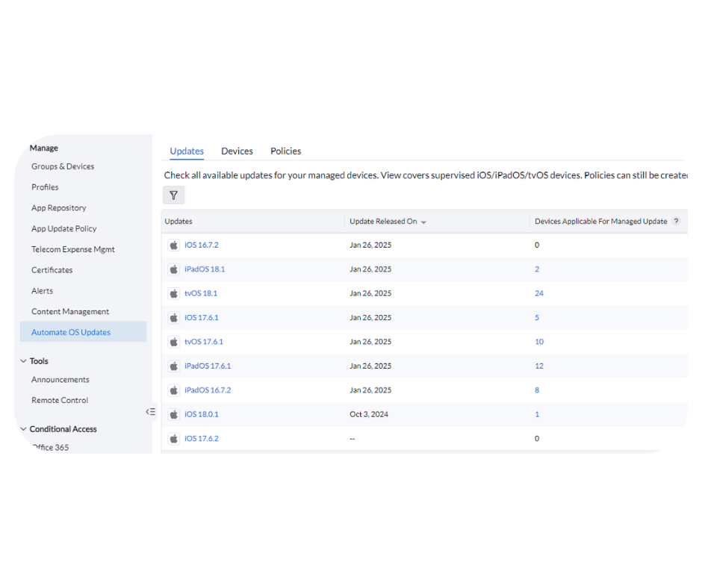The width and height of the screenshot is (702, 588).
Task: Click device count 8 for iPadOS 16.7.2
Action: [x=537, y=390]
